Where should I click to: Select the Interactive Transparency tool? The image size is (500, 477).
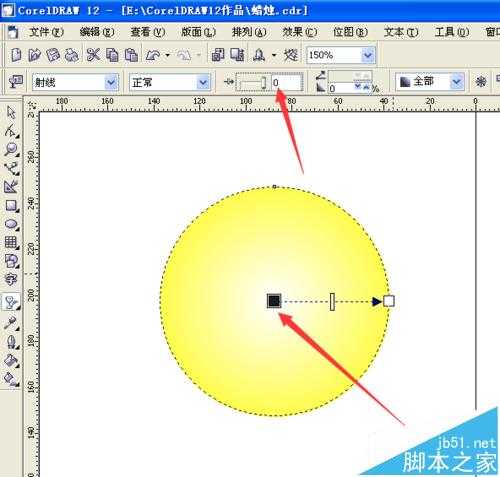[x=11, y=303]
